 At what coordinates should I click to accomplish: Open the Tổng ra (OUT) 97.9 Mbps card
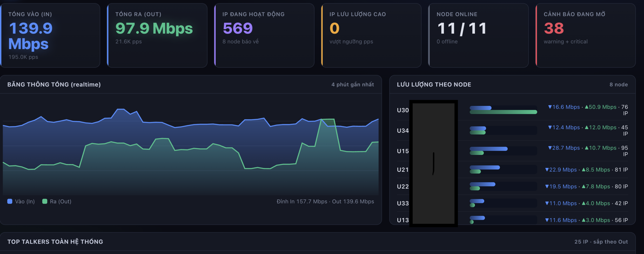(x=157, y=35)
